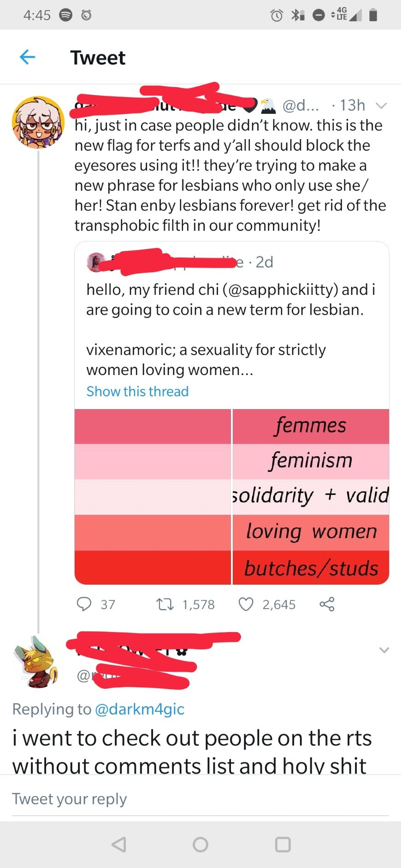The image size is (401, 868).
Task: Like the tweet with heart icon
Action: pos(246,604)
